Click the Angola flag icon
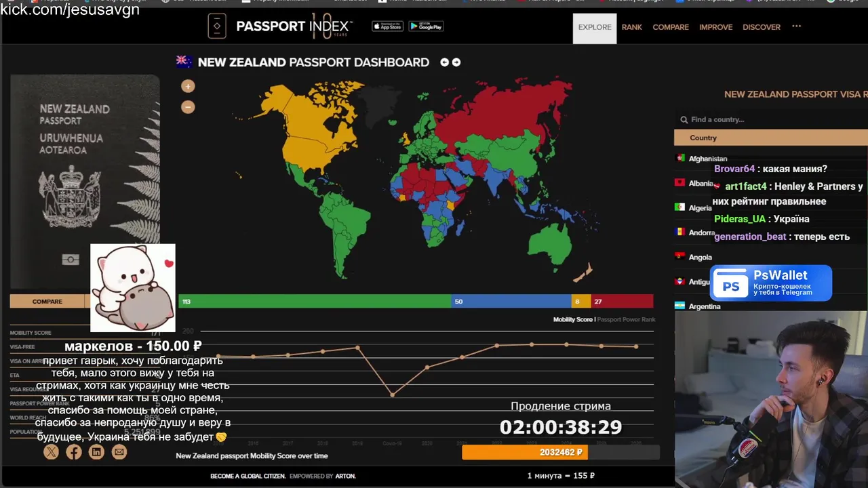868x488 pixels. [x=680, y=256]
